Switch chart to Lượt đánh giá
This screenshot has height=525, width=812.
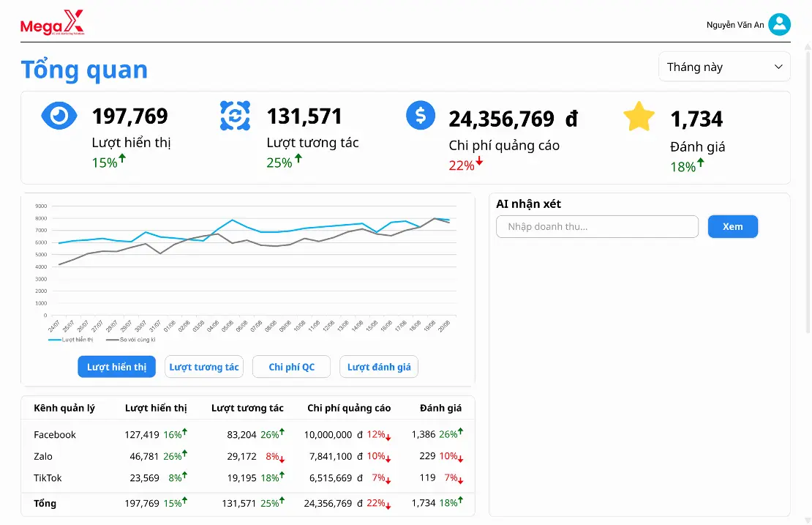[378, 367]
